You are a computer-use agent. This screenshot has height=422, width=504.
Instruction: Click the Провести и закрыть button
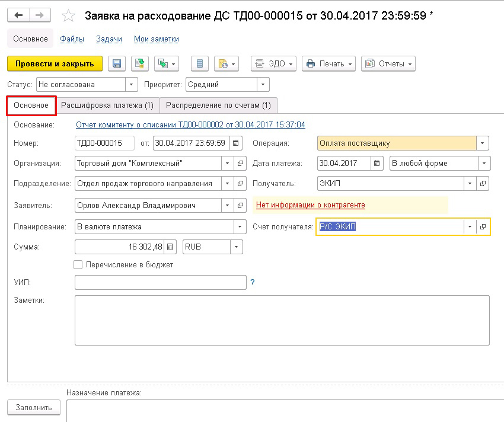point(55,64)
